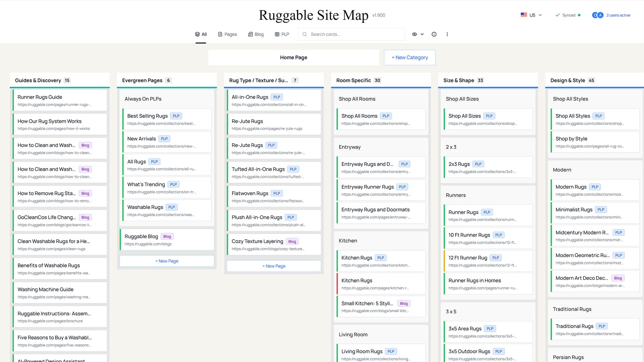This screenshot has height=362, width=644.
Task: Open the Shop All Rooms PLP card
Action: point(381,119)
